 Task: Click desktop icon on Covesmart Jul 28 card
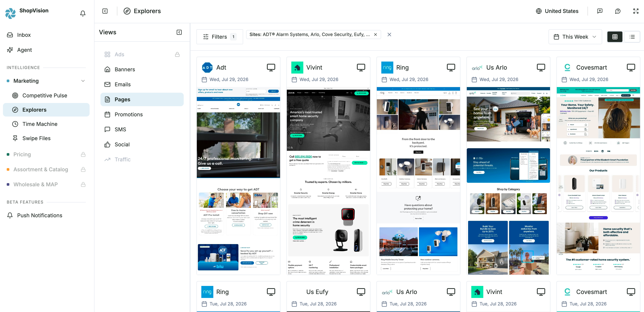[631, 292]
